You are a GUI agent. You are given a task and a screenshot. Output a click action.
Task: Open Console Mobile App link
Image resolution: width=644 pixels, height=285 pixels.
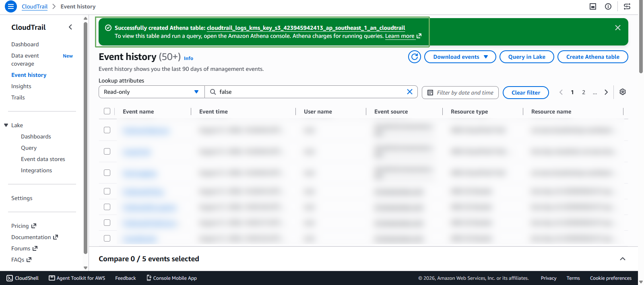[171, 278]
